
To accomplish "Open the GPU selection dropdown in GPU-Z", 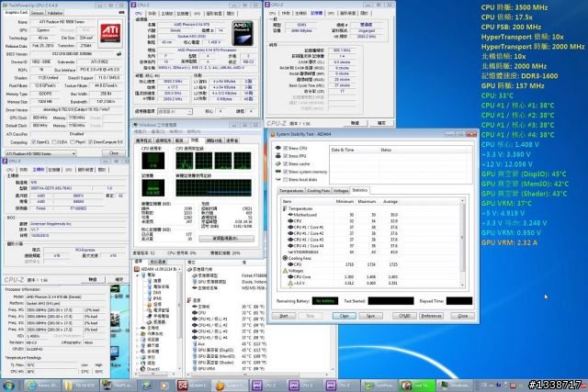I will 40,153.
